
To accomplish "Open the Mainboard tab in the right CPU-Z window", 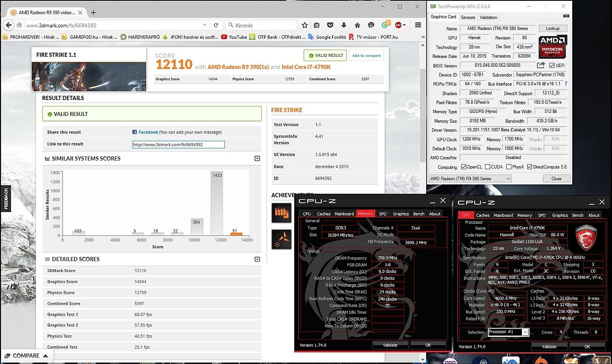I will click(x=503, y=215).
